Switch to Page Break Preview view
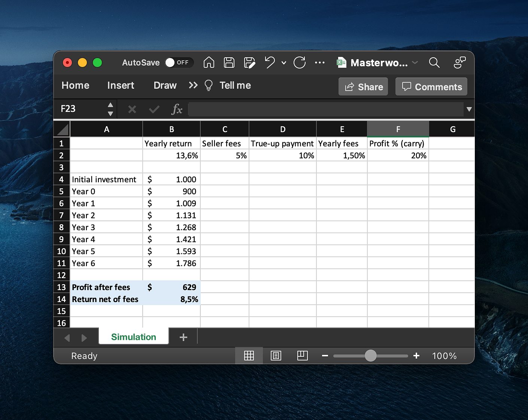Viewport: 528px width, 420px height. (302, 356)
